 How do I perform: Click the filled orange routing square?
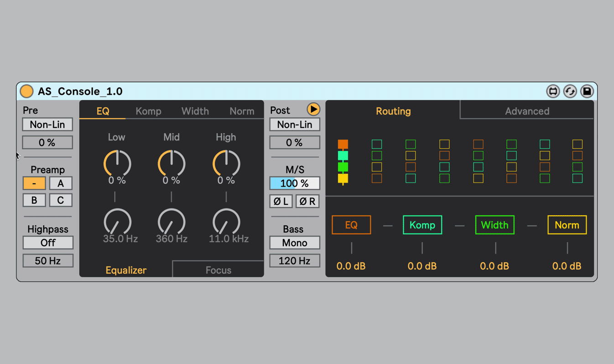(343, 144)
